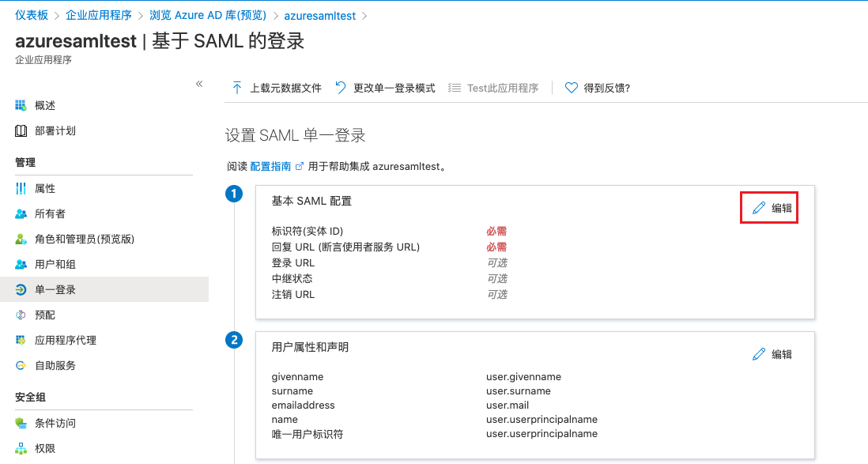868x464 pixels.
Task: Click the 概述 overview icon in sidebar
Action: coord(21,106)
